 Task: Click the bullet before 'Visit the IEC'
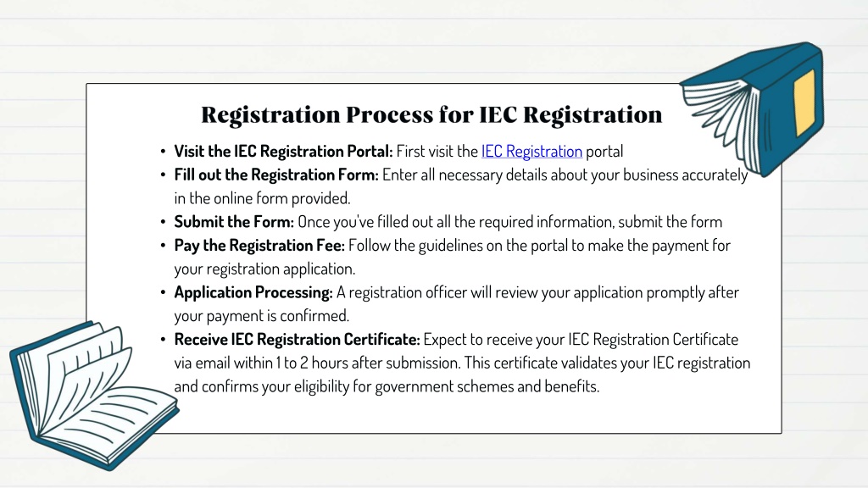[163, 151]
